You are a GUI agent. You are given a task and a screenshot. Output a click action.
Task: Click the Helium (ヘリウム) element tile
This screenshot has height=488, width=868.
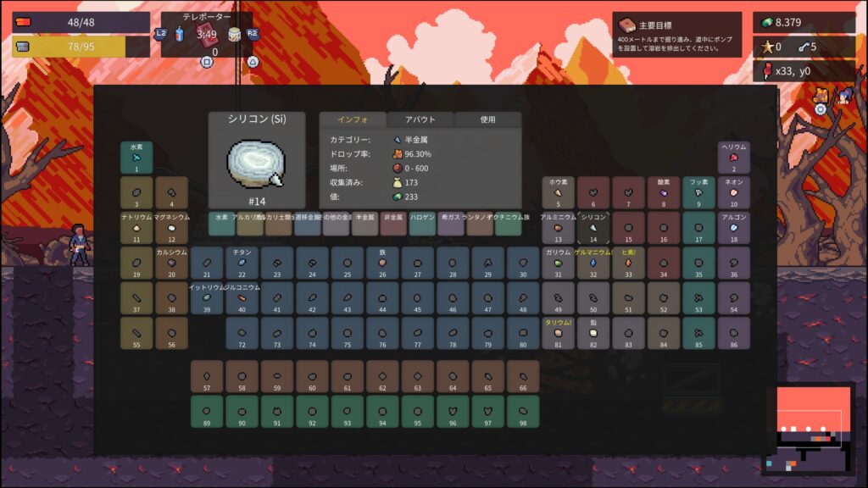click(x=734, y=158)
